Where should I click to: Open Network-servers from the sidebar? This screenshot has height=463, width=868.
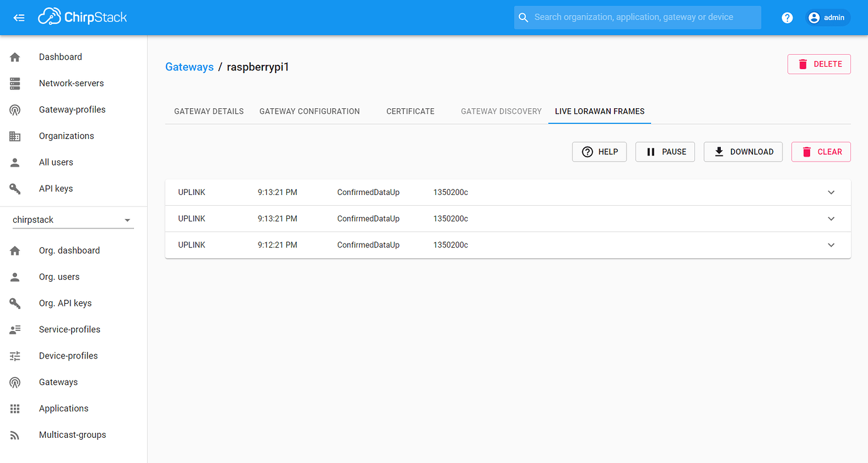click(x=74, y=84)
